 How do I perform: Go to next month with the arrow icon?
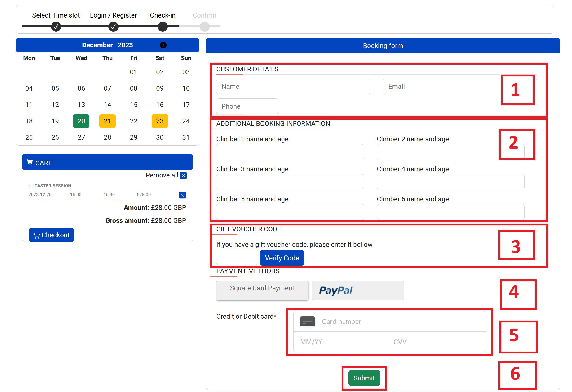click(163, 45)
